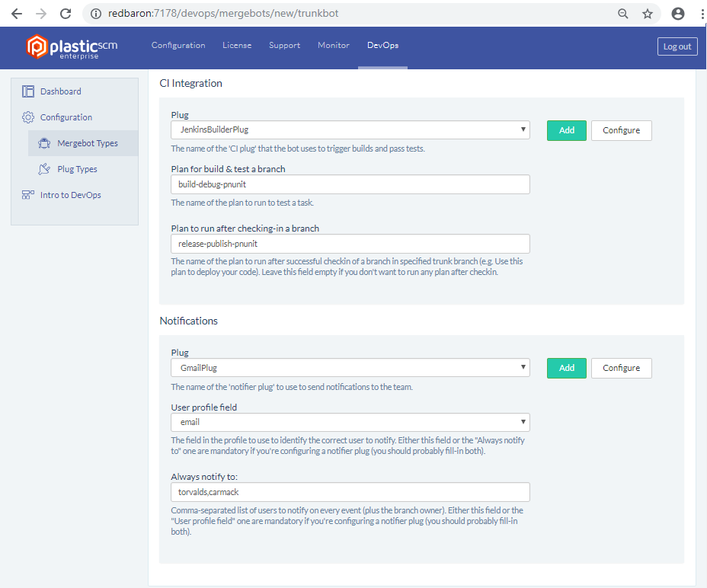Click Configure next to GmailPlug
The image size is (707, 588).
(x=622, y=368)
